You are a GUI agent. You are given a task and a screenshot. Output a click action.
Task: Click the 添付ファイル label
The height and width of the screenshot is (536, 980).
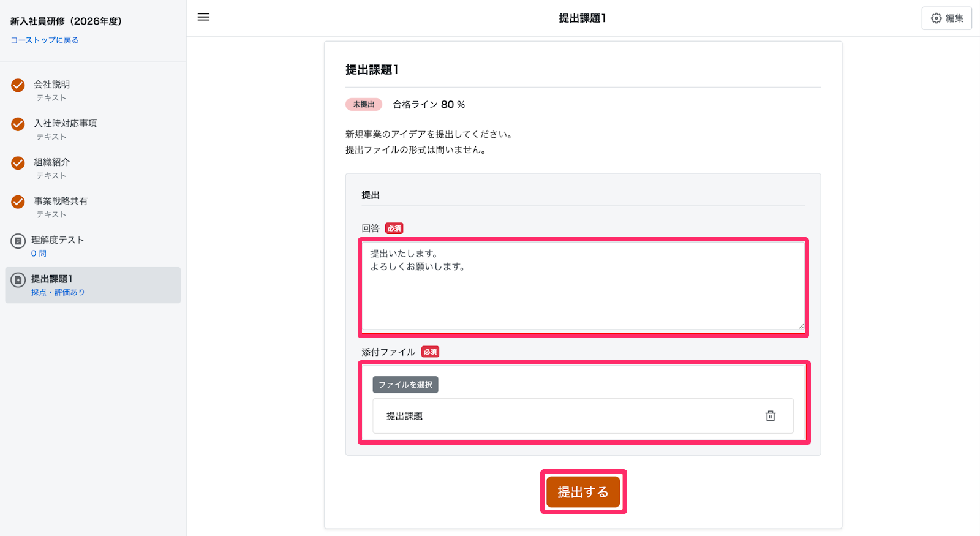pos(388,352)
